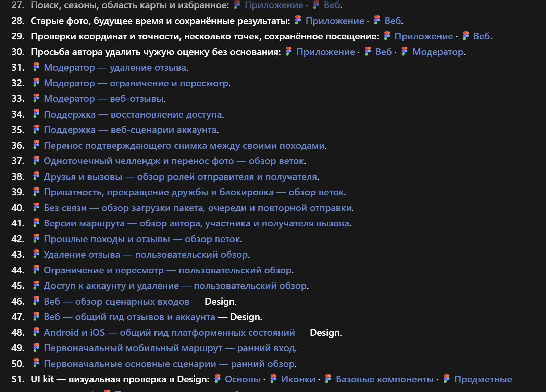Open Без связи — обзор загрузки пакета link
The width and height of the screenshot is (546, 392).
[x=198, y=208]
